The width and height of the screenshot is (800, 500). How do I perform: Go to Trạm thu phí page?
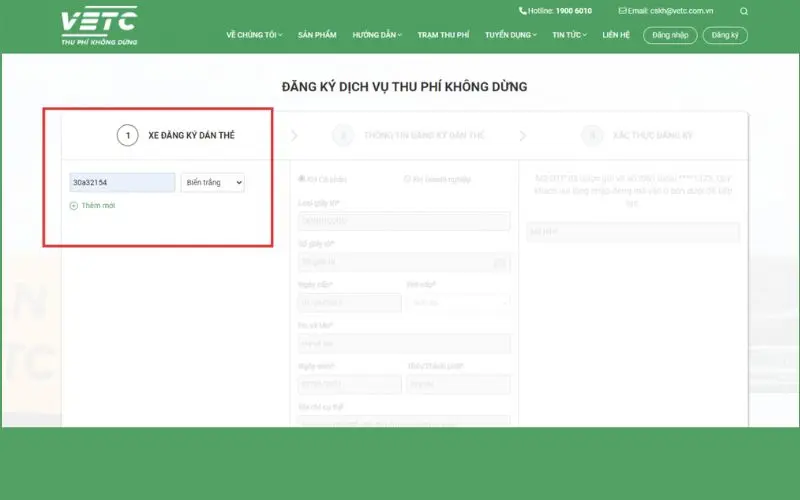coord(443,35)
